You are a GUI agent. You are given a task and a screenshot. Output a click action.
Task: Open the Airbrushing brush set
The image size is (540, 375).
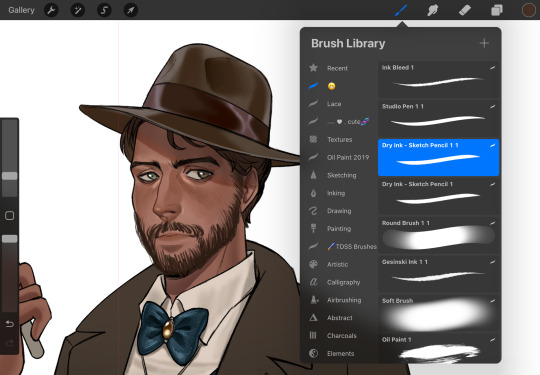coord(344,300)
